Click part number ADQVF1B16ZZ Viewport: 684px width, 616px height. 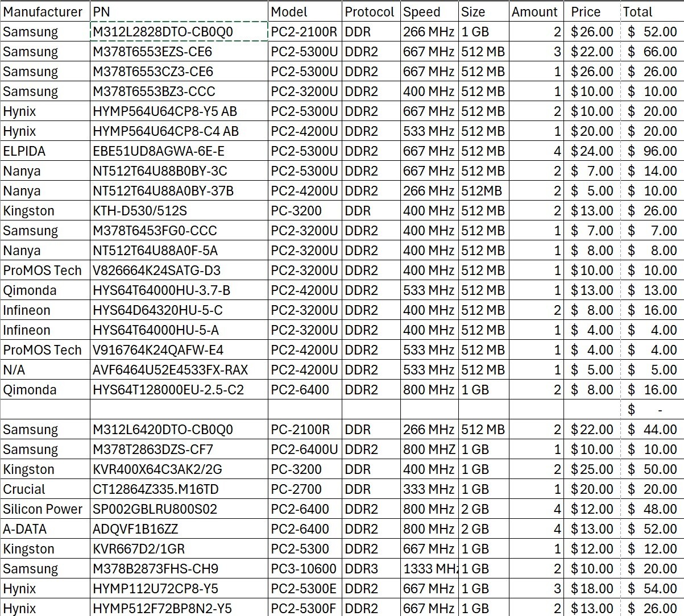[x=179, y=529]
